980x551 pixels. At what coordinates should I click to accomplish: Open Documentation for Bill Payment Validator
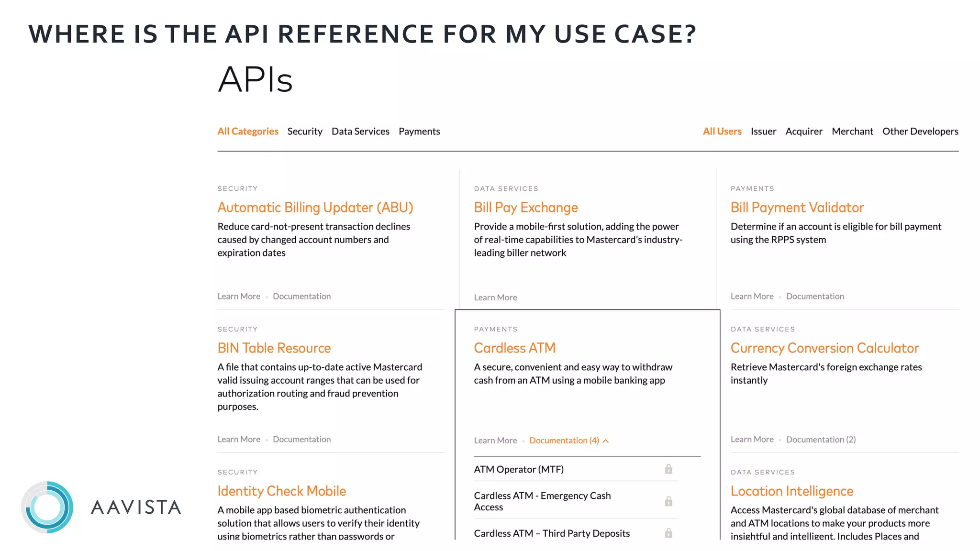pos(815,297)
